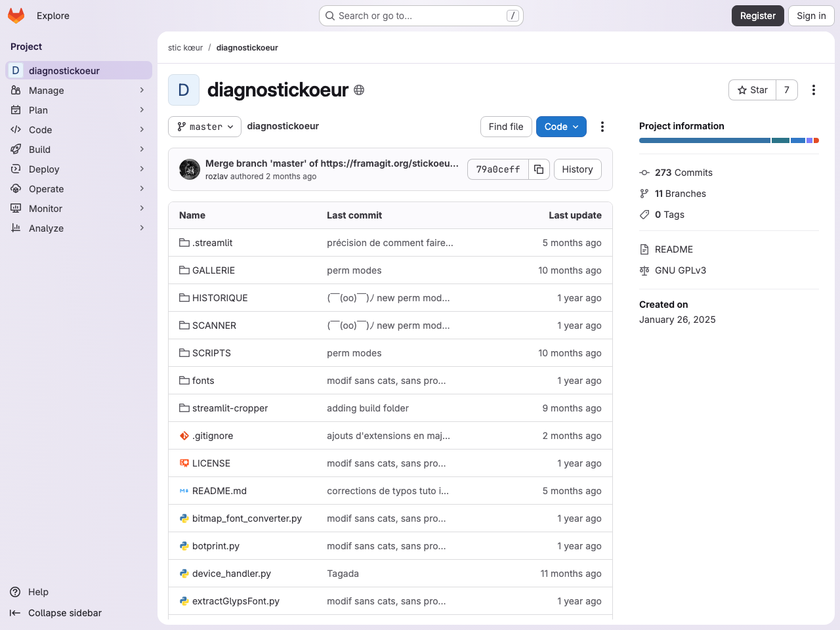
Task: Click the Search or go to field
Action: pyautogui.click(x=420, y=15)
